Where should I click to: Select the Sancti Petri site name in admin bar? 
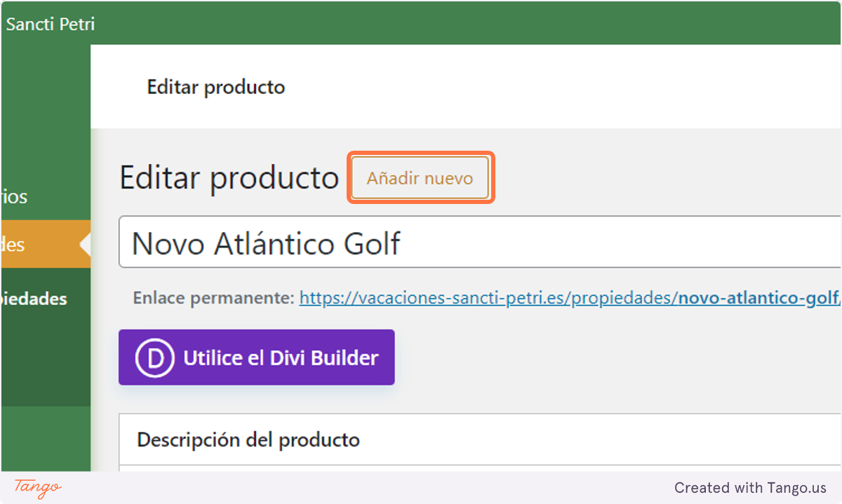click(x=49, y=24)
